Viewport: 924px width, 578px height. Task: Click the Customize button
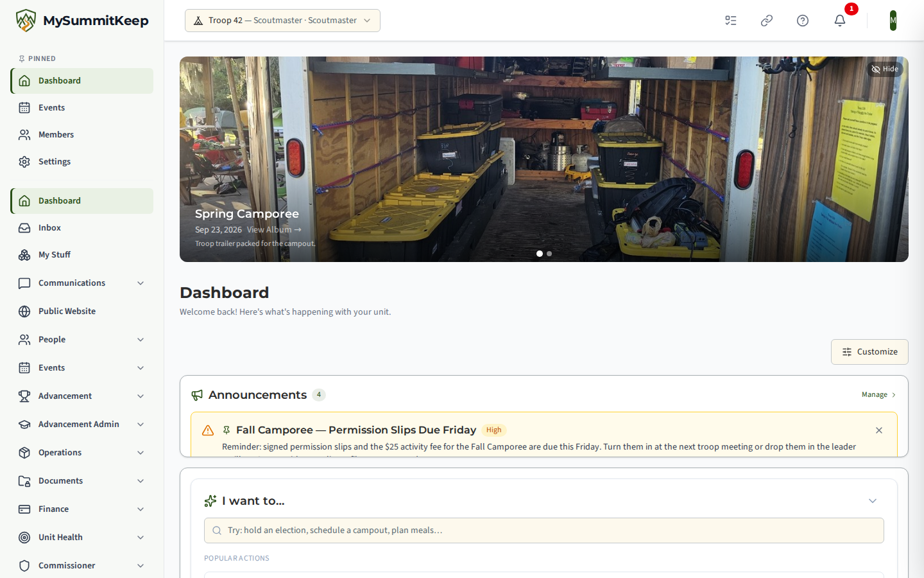point(869,352)
